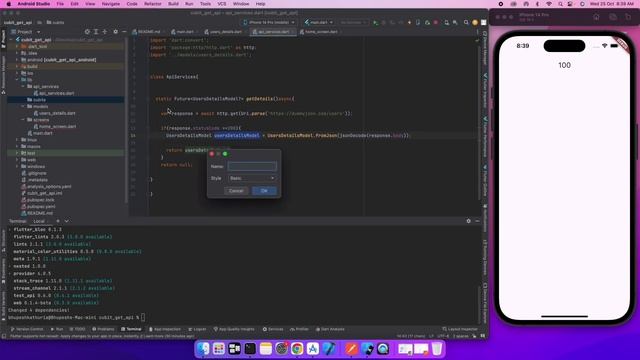Viewport: 640px width, 360px height.
Task: Click the Project tool window side tab
Action: coord(4,39)
